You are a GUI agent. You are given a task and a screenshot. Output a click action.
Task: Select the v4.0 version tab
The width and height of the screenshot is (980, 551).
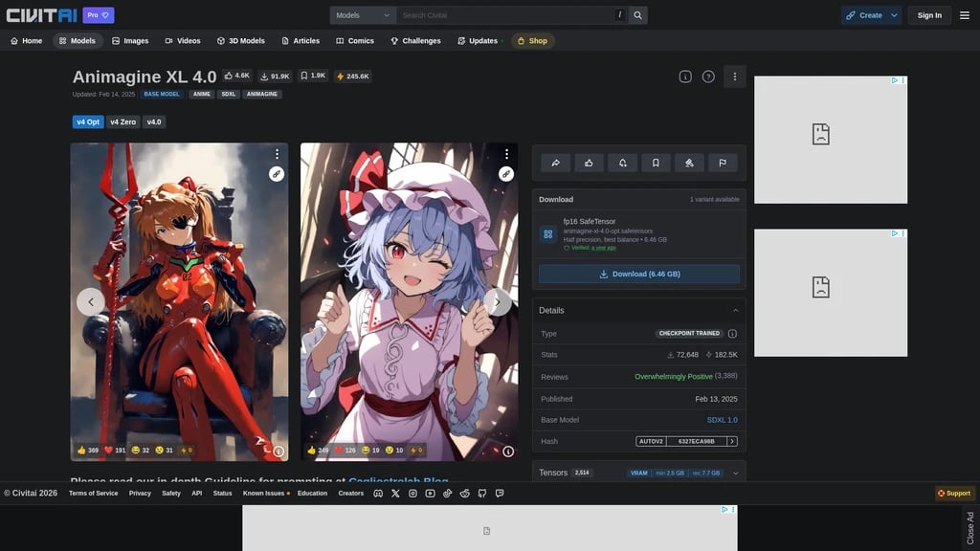pos(154,121)
